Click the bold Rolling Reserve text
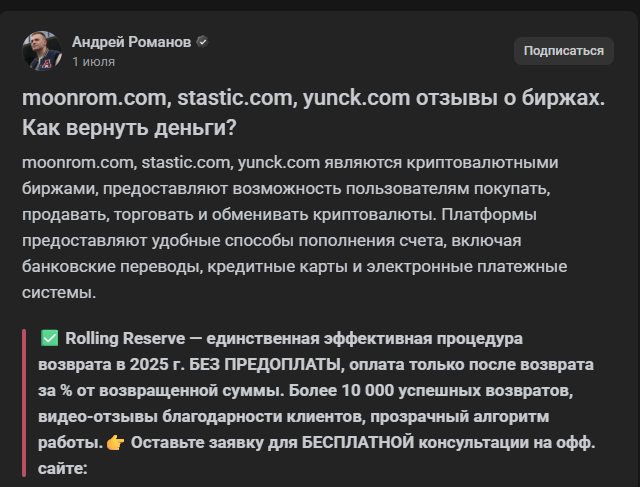The width and height of the screenshot is (640, 487). click(x=125, y=338)
